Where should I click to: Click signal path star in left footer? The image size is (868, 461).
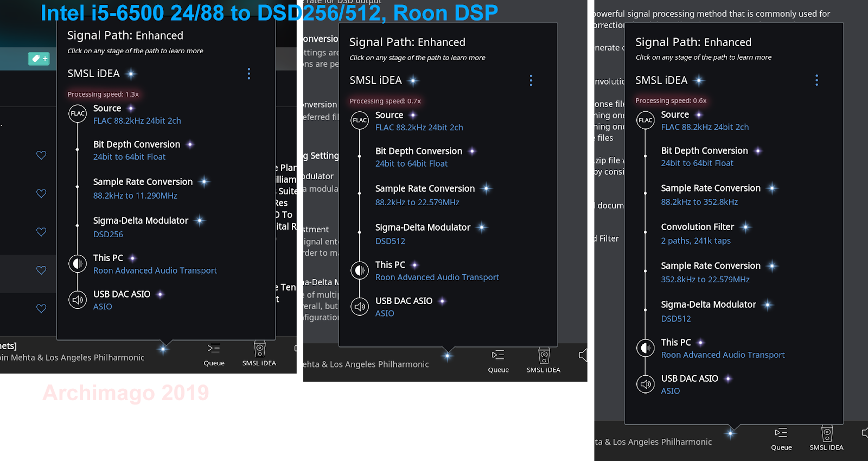[163, 349]
